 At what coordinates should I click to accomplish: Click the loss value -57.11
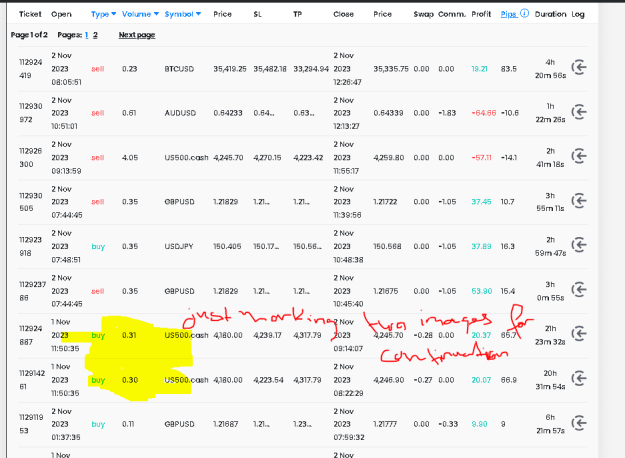[482, 158]
